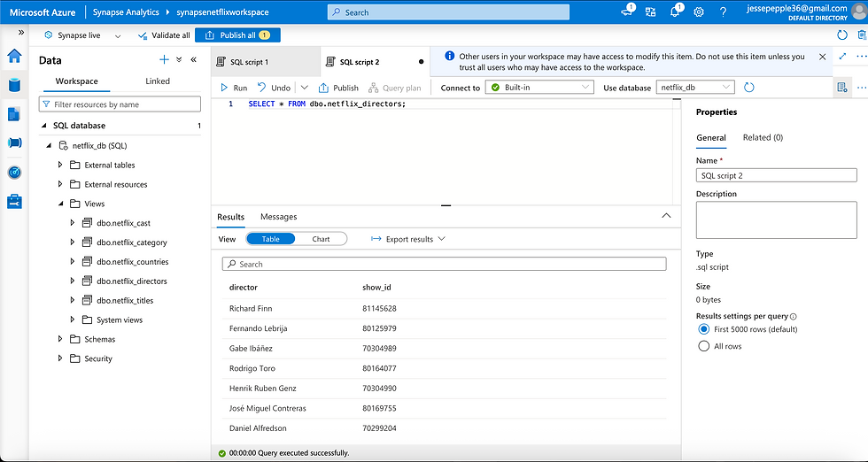868x462 pixels.
Task: Open directory and subscription switcher icon
Action: point(650,12)
